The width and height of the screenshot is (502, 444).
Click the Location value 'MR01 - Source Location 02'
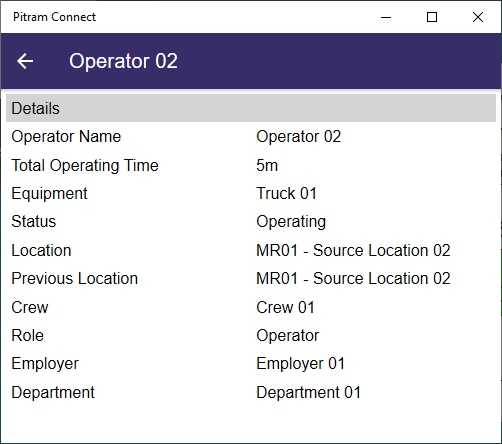353,251
